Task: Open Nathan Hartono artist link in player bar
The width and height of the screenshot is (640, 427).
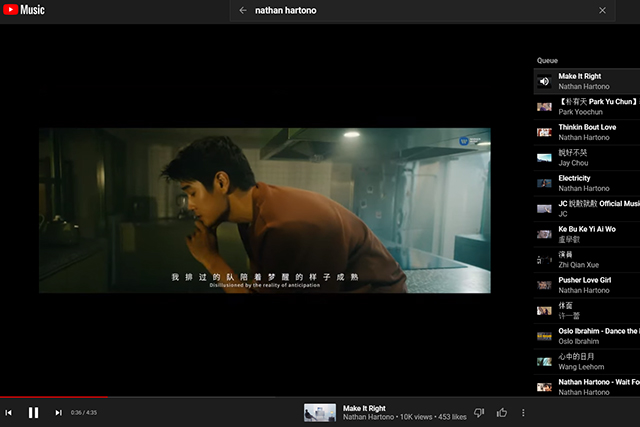Action: pyautogui.click(x=368, y=417)
